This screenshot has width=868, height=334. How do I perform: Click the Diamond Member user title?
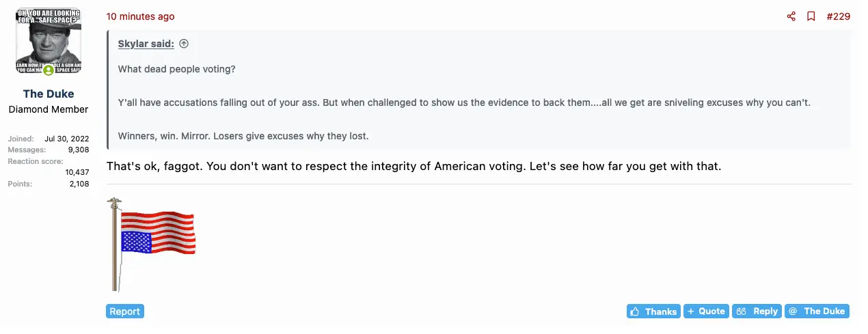[49, 109]
